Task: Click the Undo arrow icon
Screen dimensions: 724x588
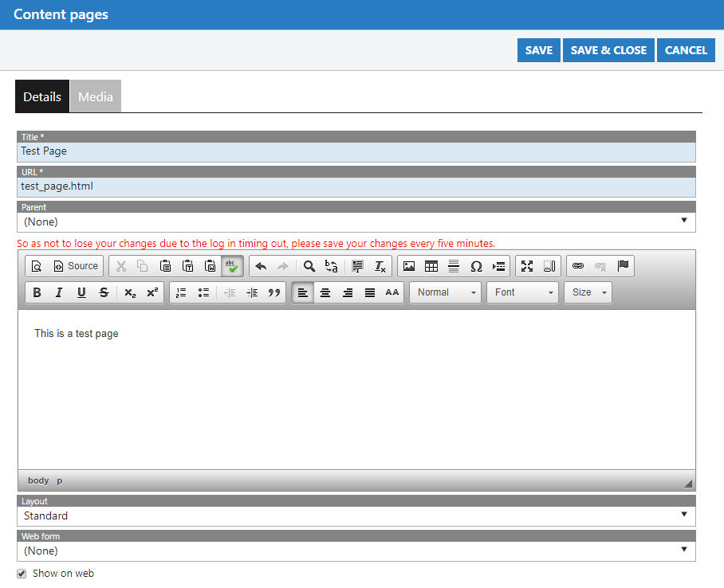Action: pos(261,266)
